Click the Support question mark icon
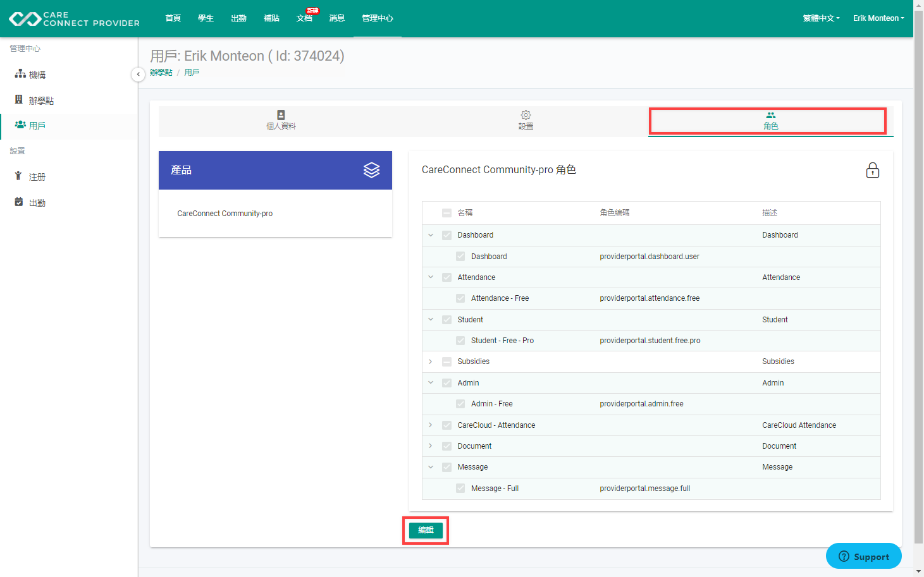Image resolution: width=924 pixels, height=577 pixels. pos(844,556)
